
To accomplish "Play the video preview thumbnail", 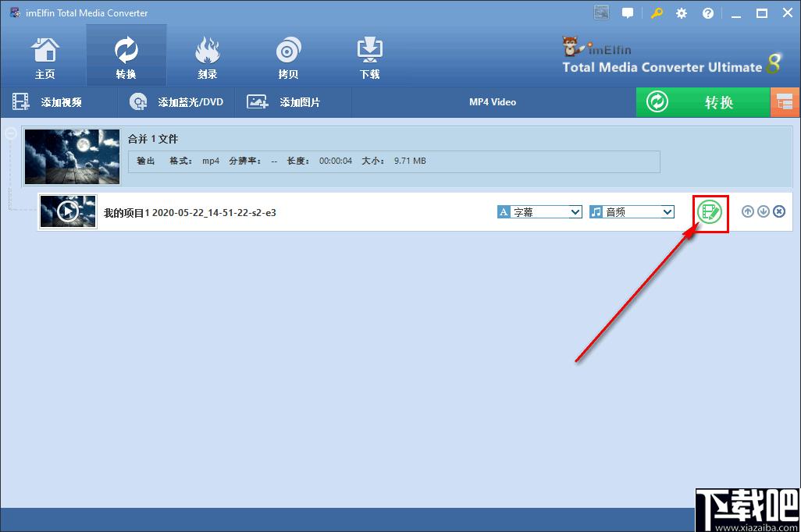I will 68,211.
